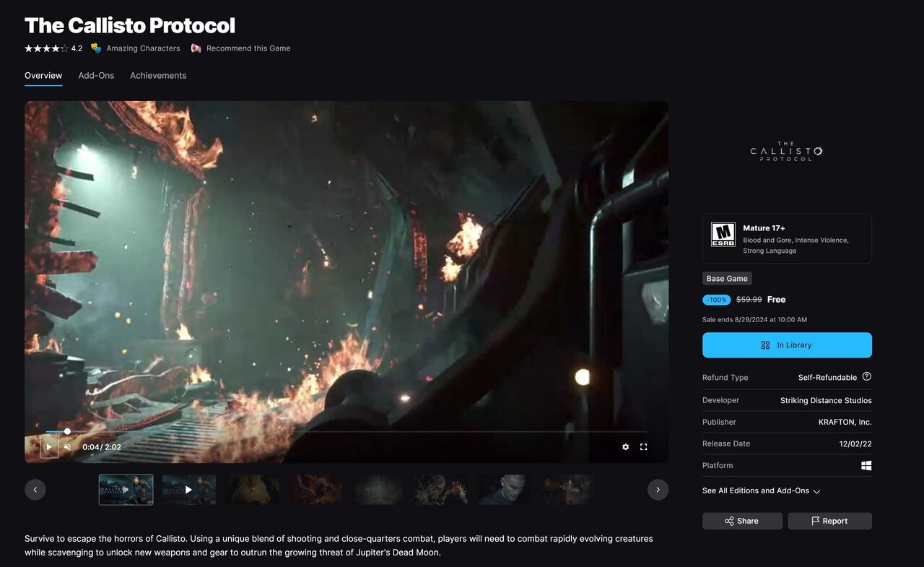Go to previous media thumbnails
Viewport: 924px width, 567px height.
[35, 490]
